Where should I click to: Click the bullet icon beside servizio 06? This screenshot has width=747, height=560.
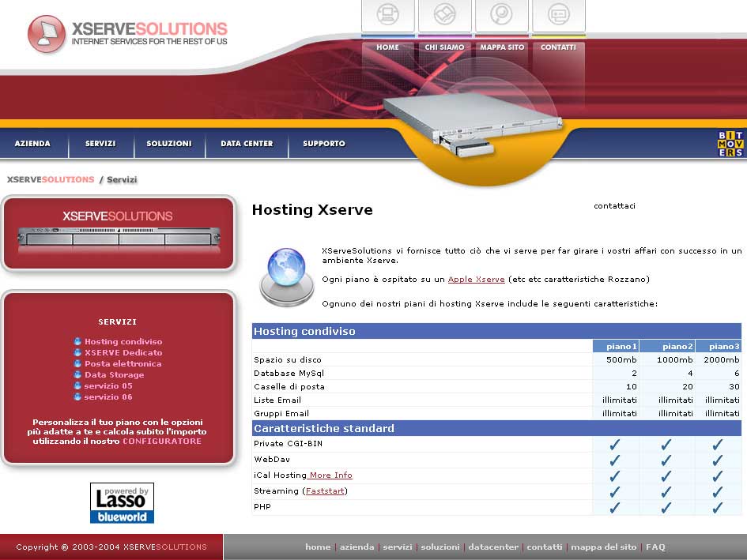pyautogui.click(x=77, y=397)
